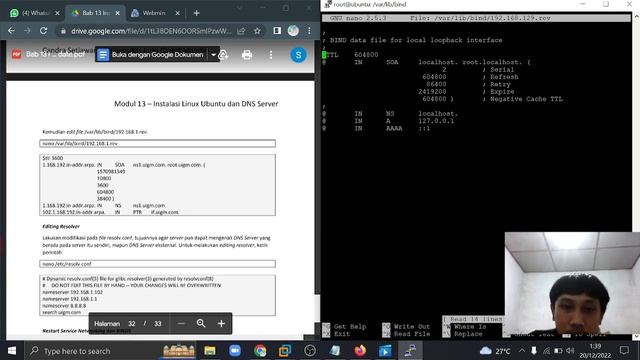Click the Modul 13 document title
The height and width of the screenshot is (360, 640).
[196, 104]
